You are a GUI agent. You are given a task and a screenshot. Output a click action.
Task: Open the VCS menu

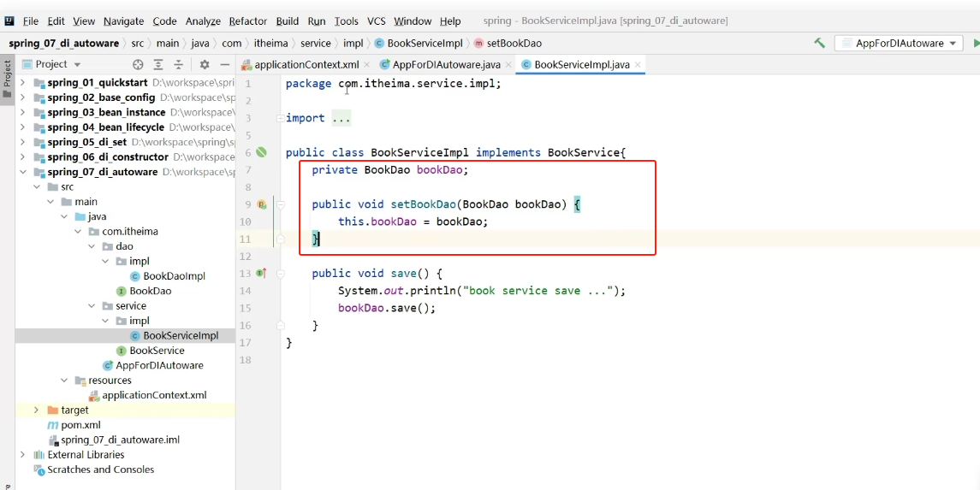tap(377, 21)
